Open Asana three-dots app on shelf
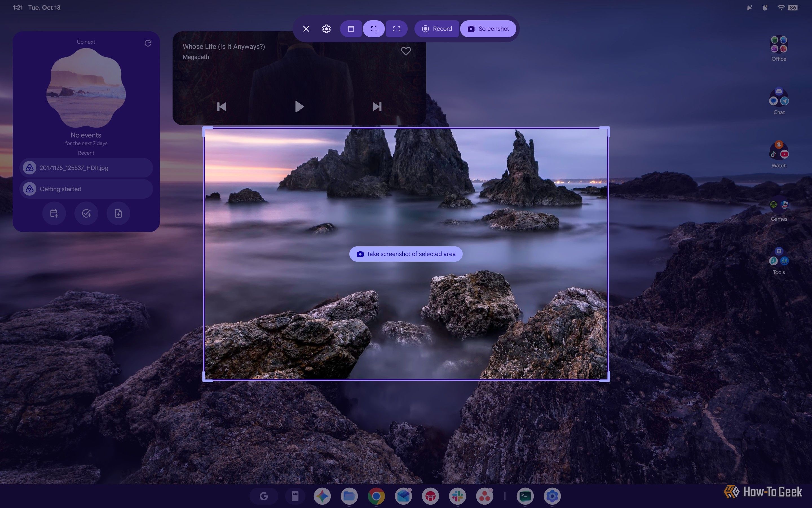The image size is (812, 508). [484, 496]
